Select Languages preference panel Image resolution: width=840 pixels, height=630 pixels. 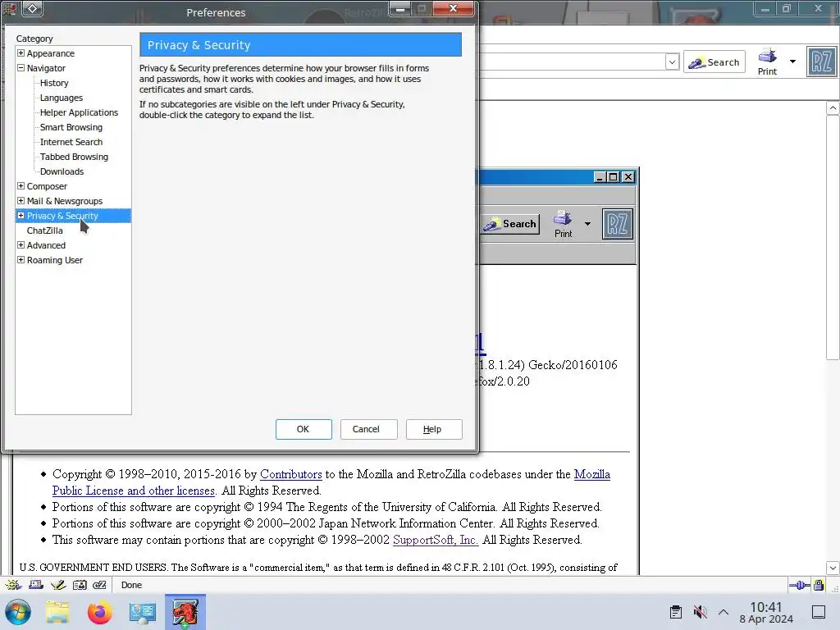click(61, 98)
